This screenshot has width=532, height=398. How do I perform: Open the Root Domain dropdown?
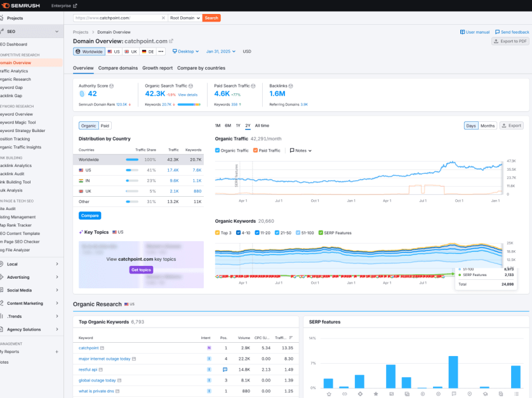tap(185, 18)
